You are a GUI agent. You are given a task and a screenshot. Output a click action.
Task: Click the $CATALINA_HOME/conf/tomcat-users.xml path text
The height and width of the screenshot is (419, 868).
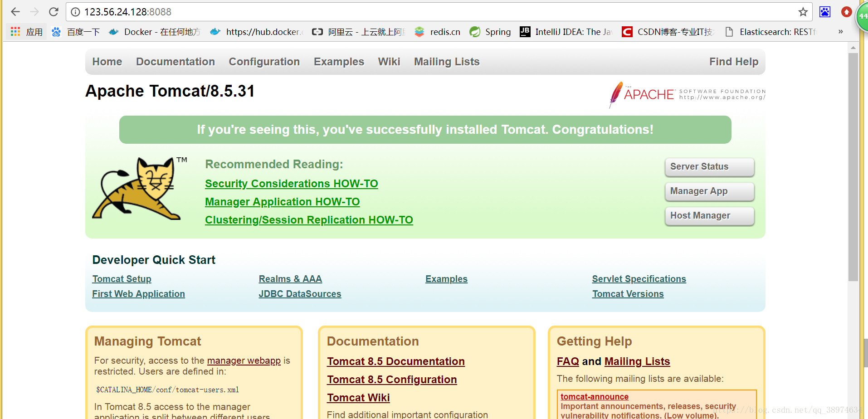[x=167, y=390]
